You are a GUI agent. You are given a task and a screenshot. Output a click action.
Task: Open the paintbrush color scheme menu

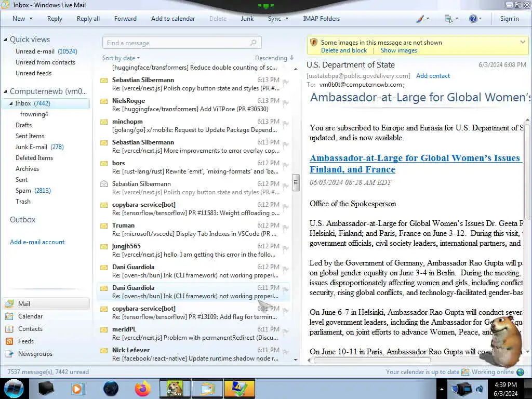(422, 19)
